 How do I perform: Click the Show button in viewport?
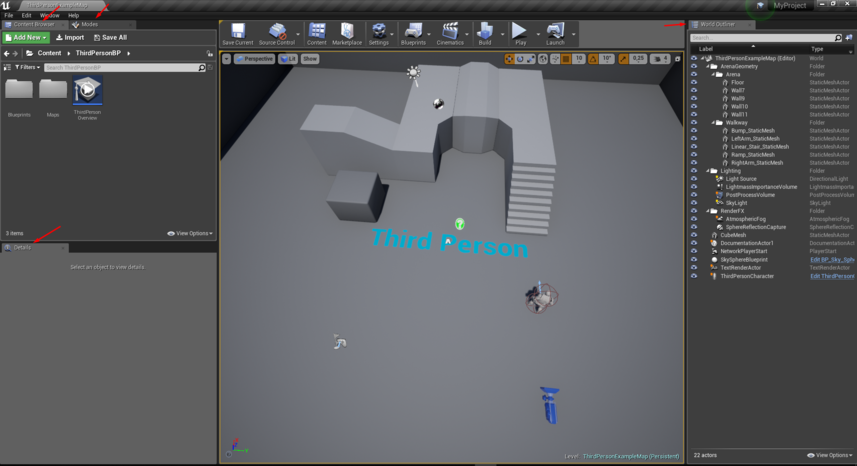click(x=310, y=59)
